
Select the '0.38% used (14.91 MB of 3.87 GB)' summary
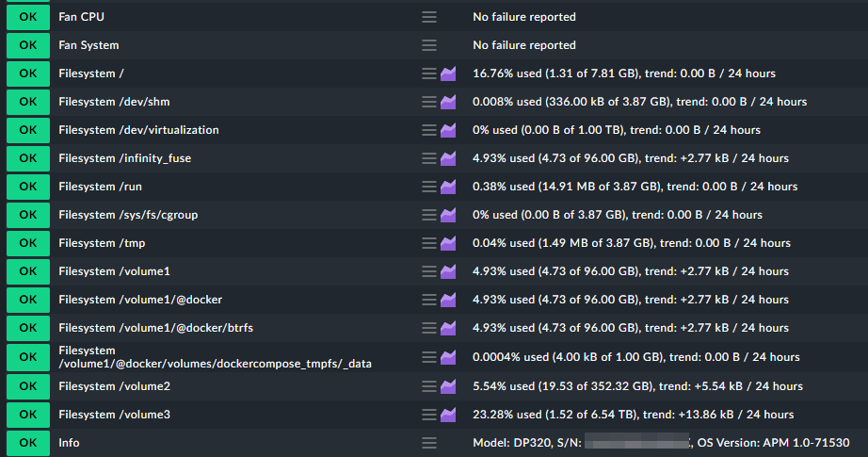[x=567, y=187]
